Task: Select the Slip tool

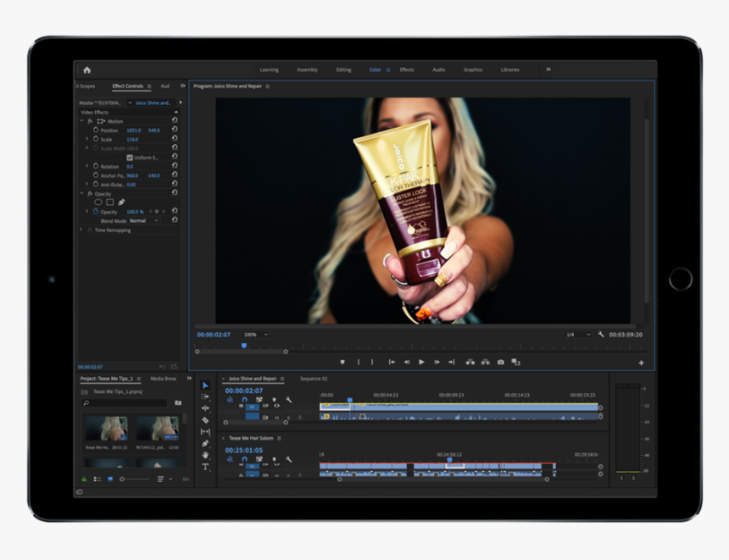Action: tap(205, 432)
